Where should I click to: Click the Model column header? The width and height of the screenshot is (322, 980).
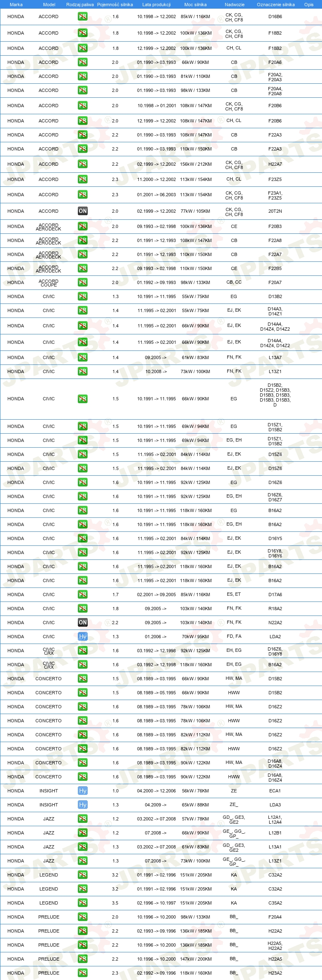point(49,5)
